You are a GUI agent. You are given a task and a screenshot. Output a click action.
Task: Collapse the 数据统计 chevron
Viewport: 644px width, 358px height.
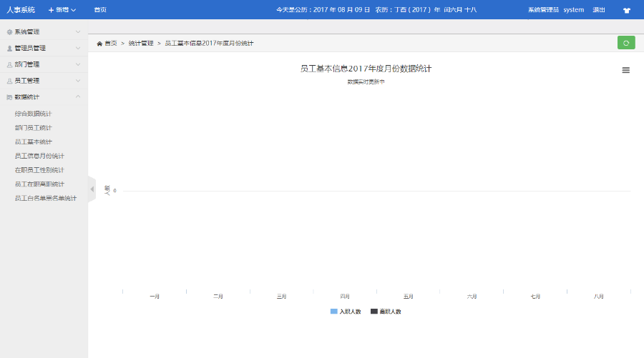click(78, 96)
